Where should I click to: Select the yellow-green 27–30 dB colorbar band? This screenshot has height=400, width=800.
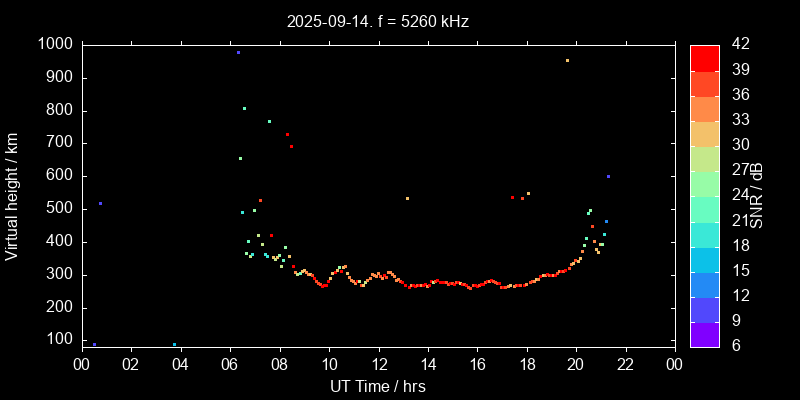[704, 159]
